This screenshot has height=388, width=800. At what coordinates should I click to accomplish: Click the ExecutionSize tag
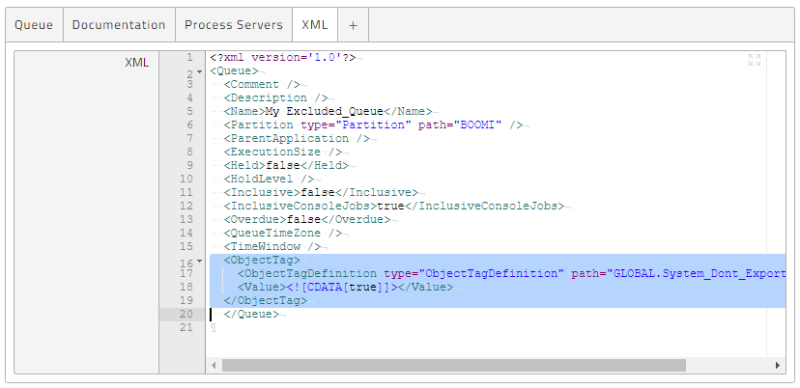[x=283, y=152]
